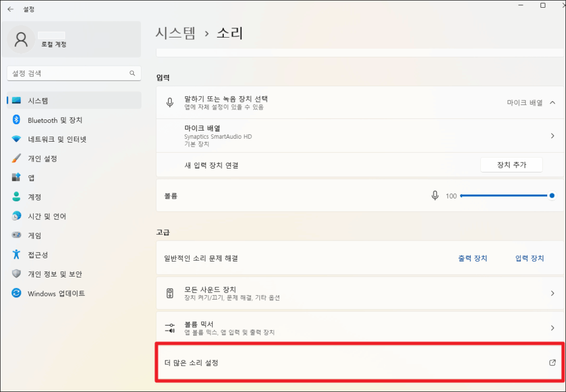Go to 개인 설정 page
Image resolution: width=566 pixels, height=392 pixels.
click(x=74, y=159)
